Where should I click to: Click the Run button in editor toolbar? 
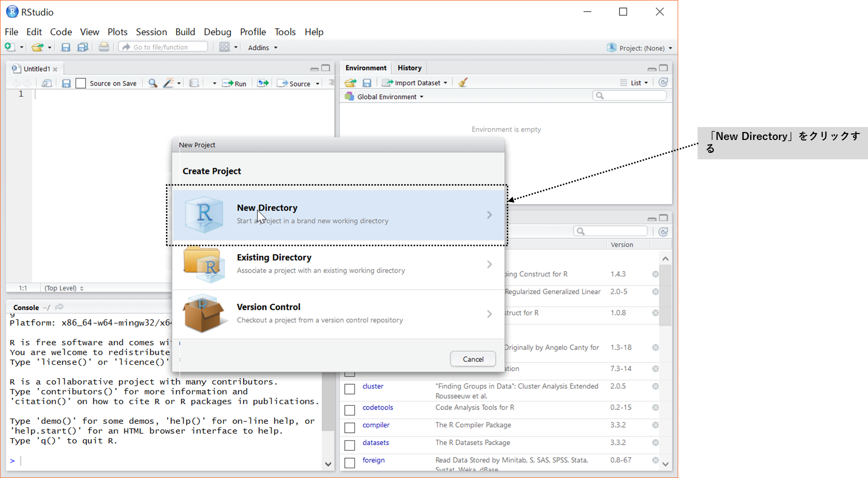coord(235,83)
